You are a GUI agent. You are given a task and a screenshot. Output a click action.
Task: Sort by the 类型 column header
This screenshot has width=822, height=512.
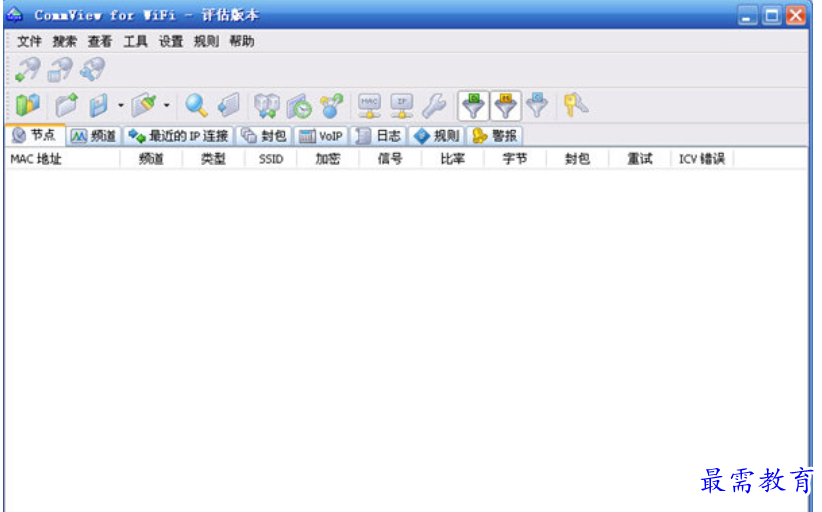click(214, 159)
